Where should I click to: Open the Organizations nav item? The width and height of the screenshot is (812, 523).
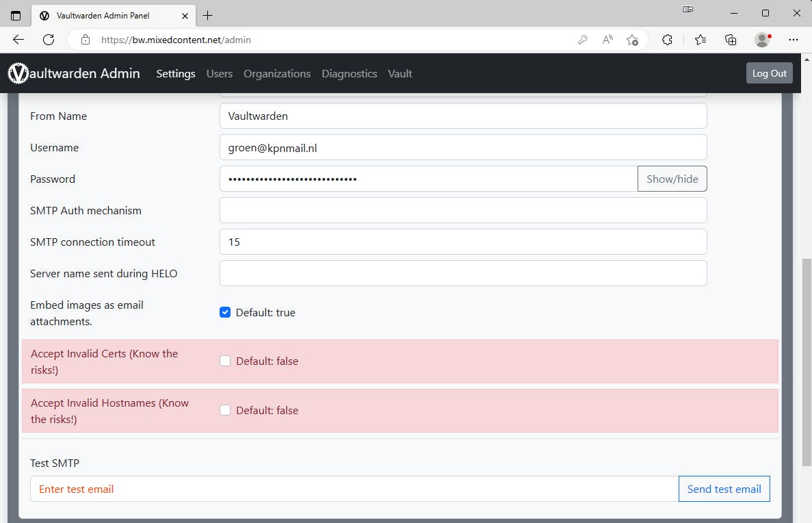pos(277,74)
